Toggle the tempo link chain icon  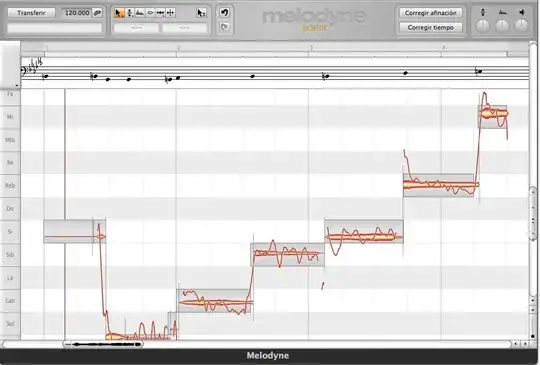tap(98, 13)
